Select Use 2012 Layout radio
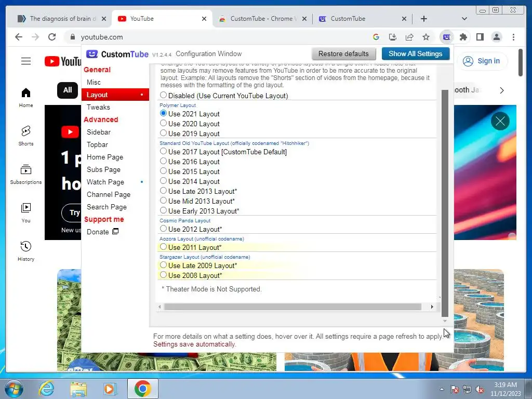Image resolution: width=532 pixels, height=399 pixels. click(163, 229)
